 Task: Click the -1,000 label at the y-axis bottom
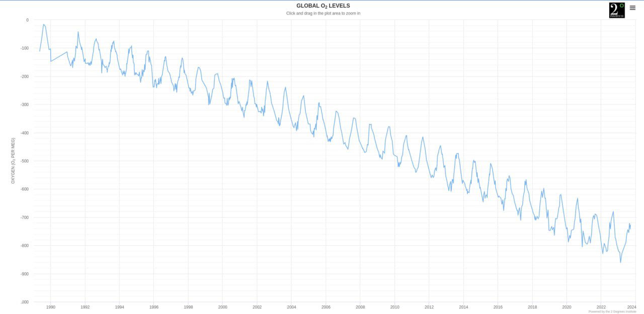click(x=24, y=302)
